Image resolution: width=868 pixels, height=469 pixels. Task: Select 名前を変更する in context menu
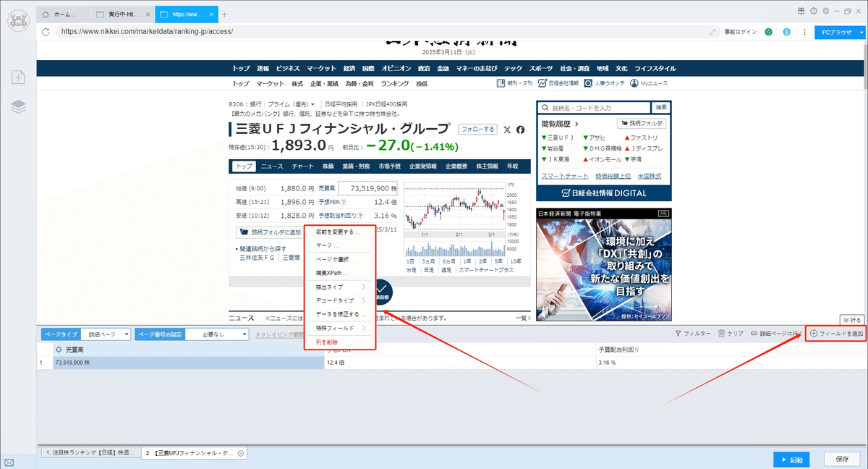click(338, 232)
